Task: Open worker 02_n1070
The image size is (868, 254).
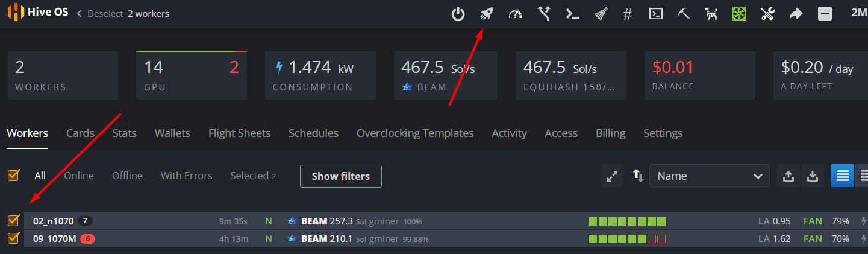Action: click(x=53, y=221)
